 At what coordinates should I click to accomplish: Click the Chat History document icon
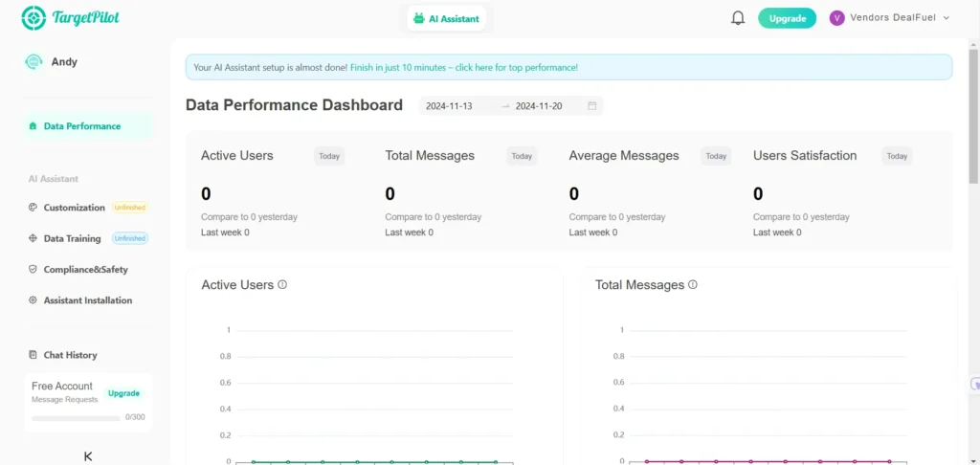pyautogui.click(x=33, y=355)
